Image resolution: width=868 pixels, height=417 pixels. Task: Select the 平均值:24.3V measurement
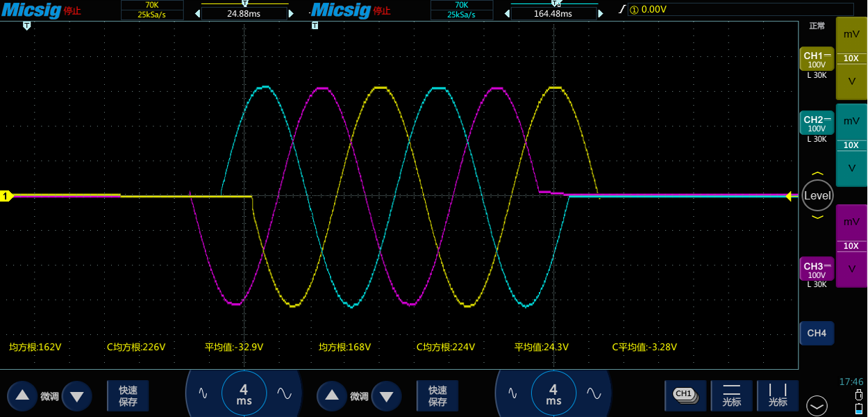point(542,347)
